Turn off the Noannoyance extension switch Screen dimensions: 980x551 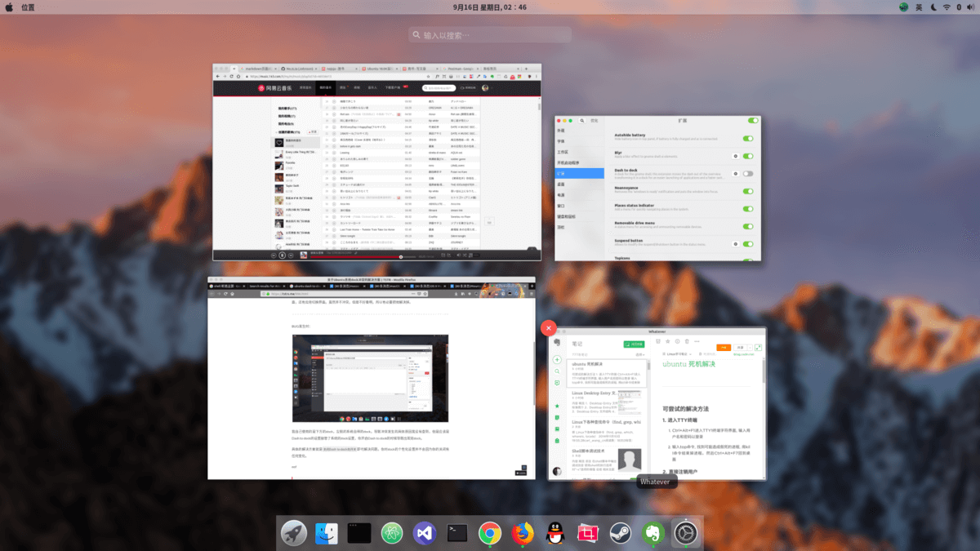[747, 189]
